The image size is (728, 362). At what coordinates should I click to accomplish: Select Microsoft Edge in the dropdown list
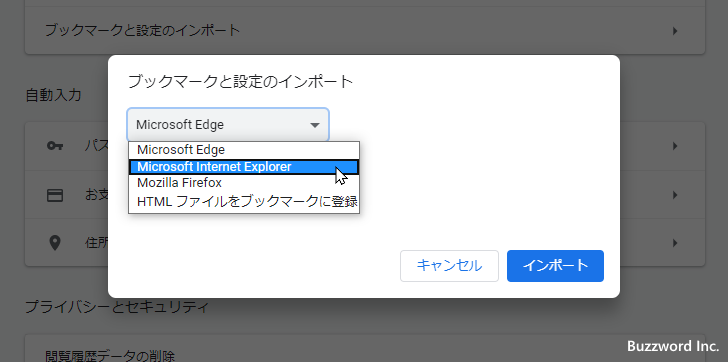point(244,150)
